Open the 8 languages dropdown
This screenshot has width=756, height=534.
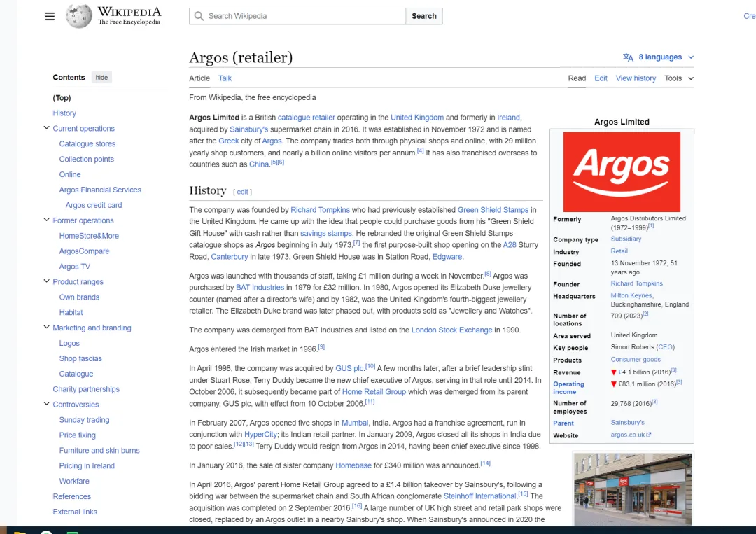(659, 57)
